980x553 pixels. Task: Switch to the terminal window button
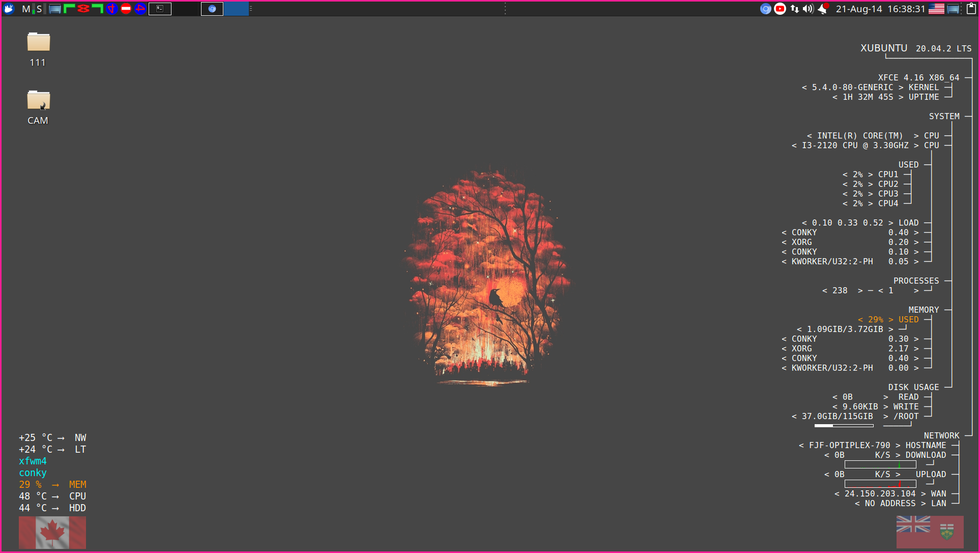pyautogui.click(x=160, y=9)
